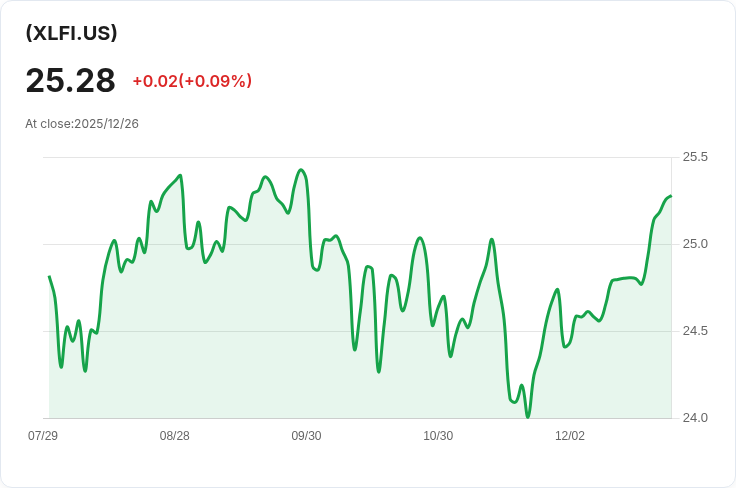Click the 25.5 y-axis price label
This screenshot has height=488, width=736.
click(695, 157)
